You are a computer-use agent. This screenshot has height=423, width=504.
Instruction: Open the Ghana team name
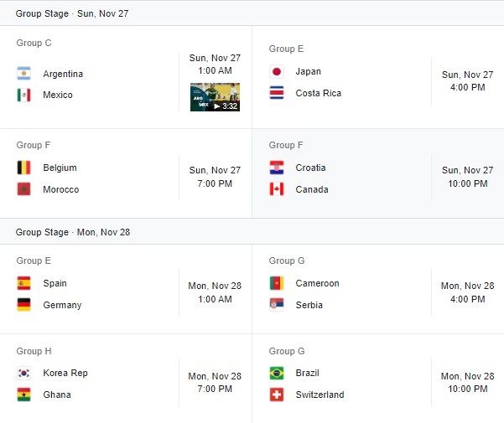click(x=57, y=395)
